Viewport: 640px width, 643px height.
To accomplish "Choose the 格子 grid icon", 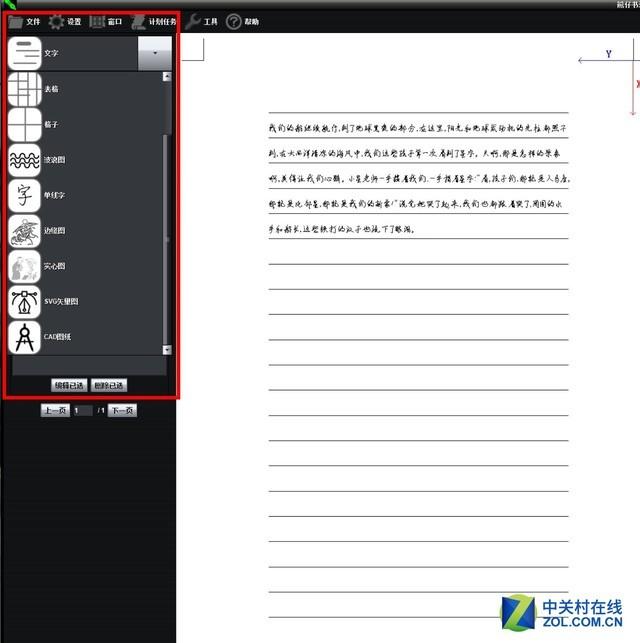I will (x=24, y=125).
